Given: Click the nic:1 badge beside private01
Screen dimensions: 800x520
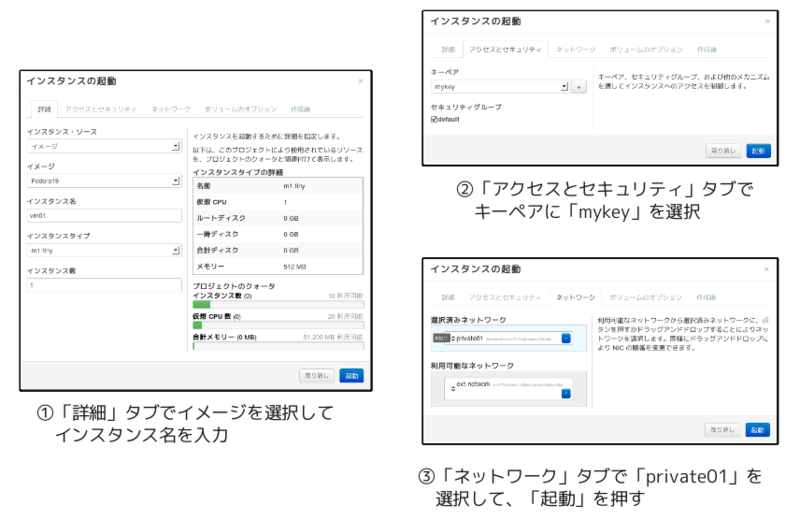Looking at the screenshot, I should (x=441, y=338).
